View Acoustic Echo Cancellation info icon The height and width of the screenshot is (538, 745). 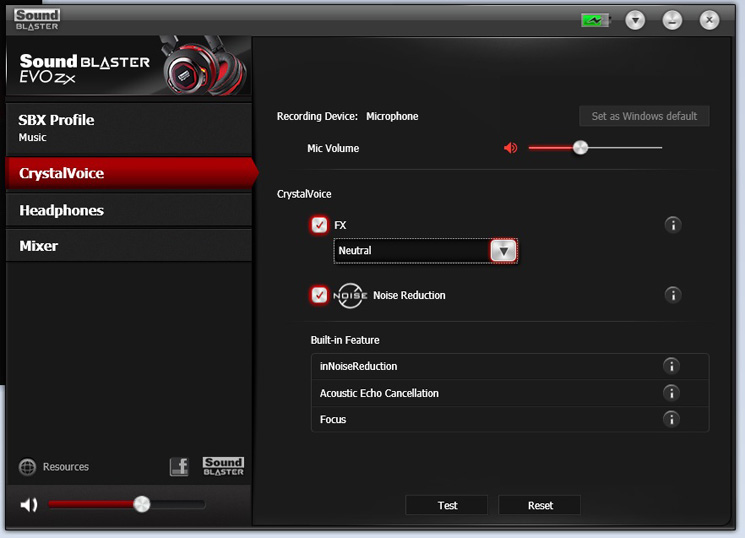(x=671, y=393)
